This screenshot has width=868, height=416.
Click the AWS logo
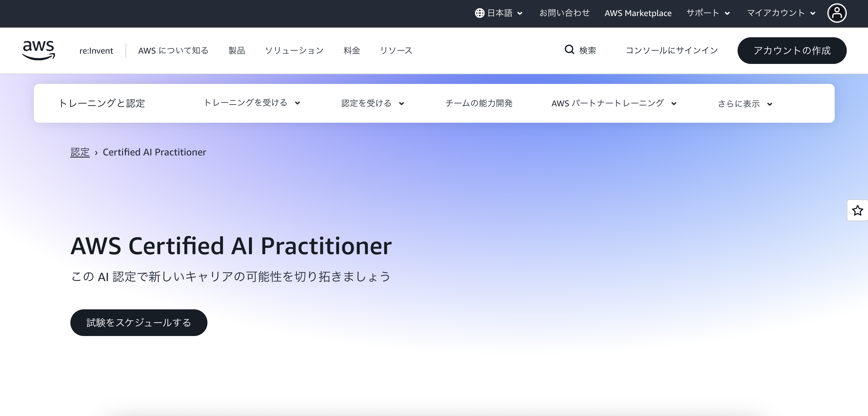tap(39, 51)
